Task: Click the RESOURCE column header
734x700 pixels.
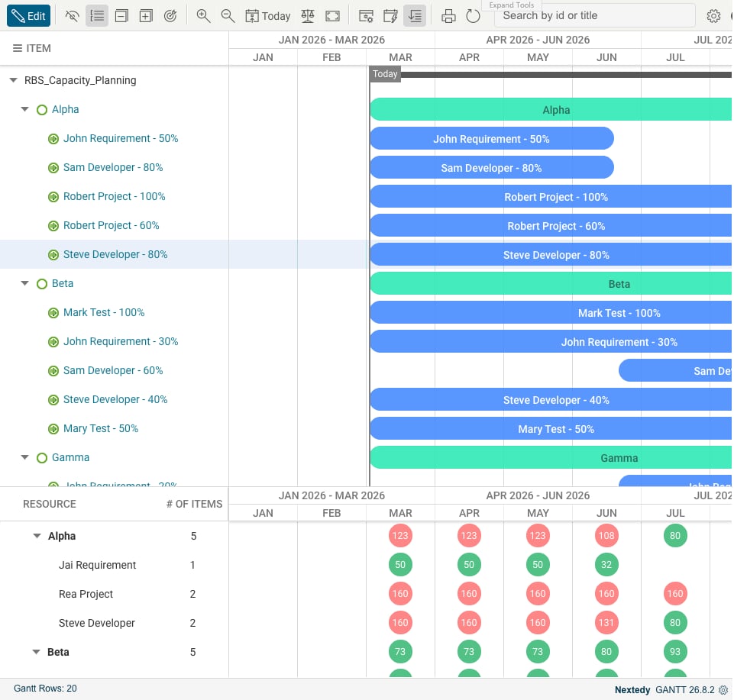Action: (x=49, y=504)
